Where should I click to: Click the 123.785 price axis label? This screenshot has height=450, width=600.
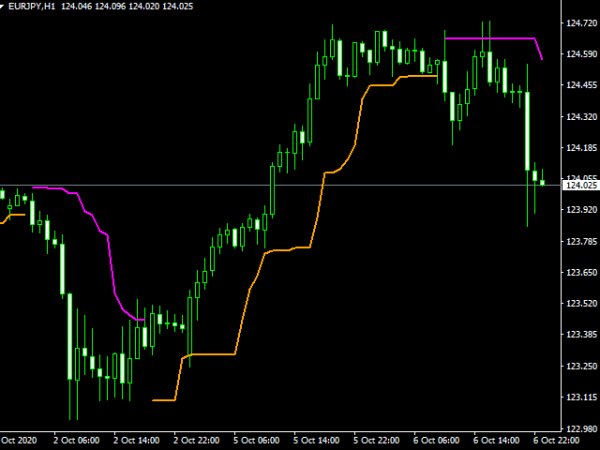[580, 241]
